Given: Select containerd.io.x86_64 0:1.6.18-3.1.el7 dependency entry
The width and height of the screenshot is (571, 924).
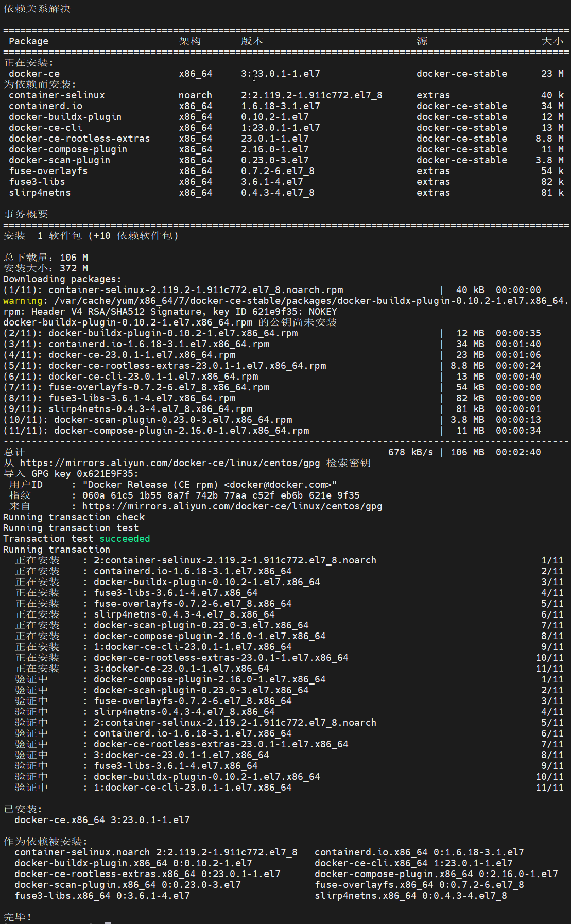Looking at the screenshot, I should click(x=419, y=852).
